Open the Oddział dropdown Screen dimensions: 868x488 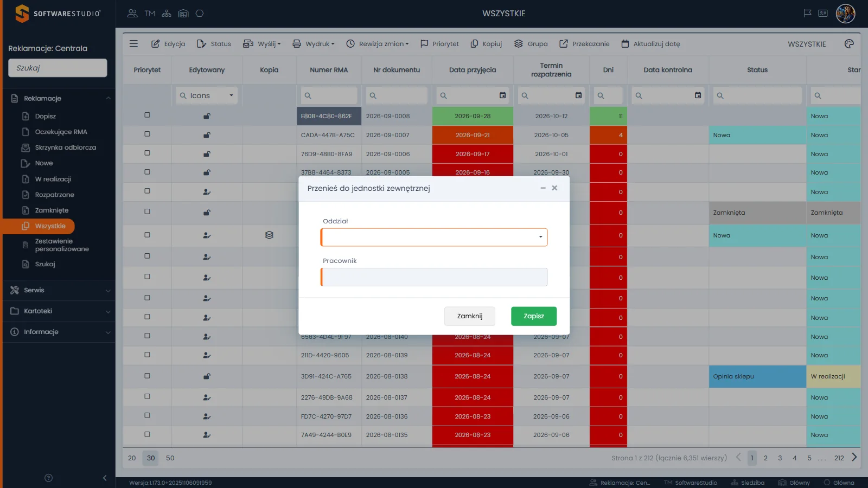click(x=434, y=237)
